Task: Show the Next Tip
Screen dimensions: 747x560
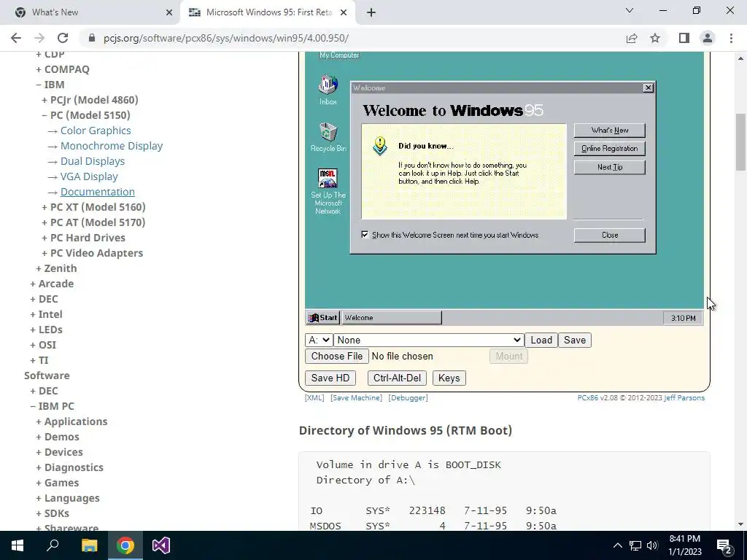Action: [610, 167]
